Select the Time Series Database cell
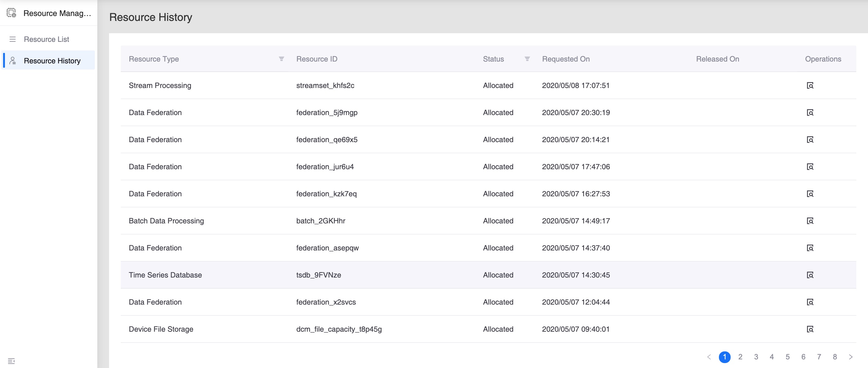This screenshot has width=868, height=368. point(165,275)
